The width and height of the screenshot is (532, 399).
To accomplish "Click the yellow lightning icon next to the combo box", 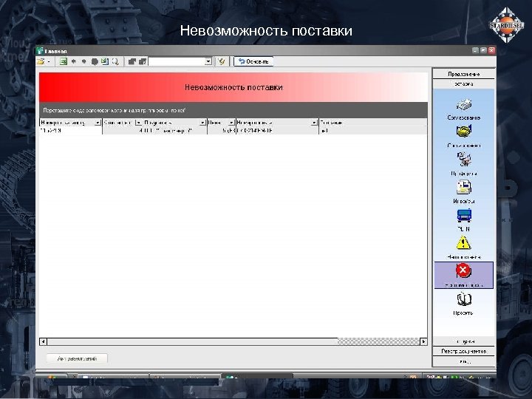I will (x=222, y=61).
